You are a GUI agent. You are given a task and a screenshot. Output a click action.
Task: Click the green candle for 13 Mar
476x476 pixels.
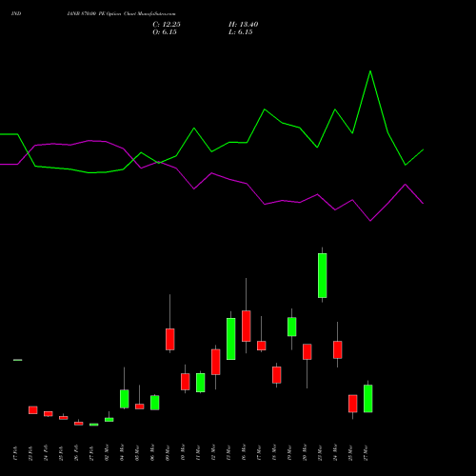tap(231, 339)
